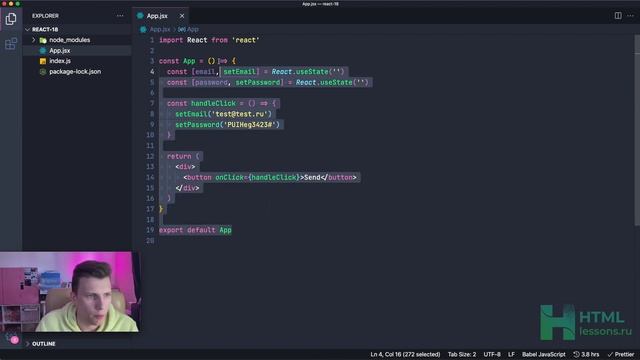Click the React file icon beside App.jsx
The image size is (640, 360).
coord(43,51)
